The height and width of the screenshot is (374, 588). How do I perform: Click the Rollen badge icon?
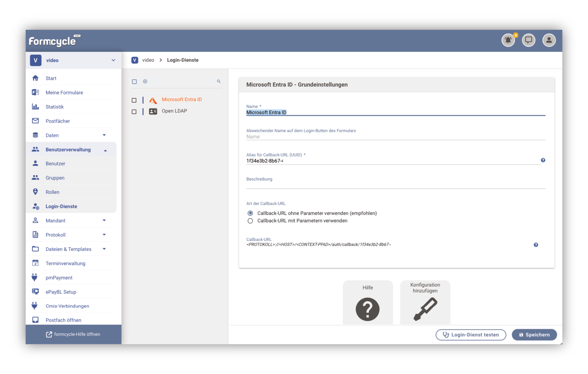pos(35,192)
